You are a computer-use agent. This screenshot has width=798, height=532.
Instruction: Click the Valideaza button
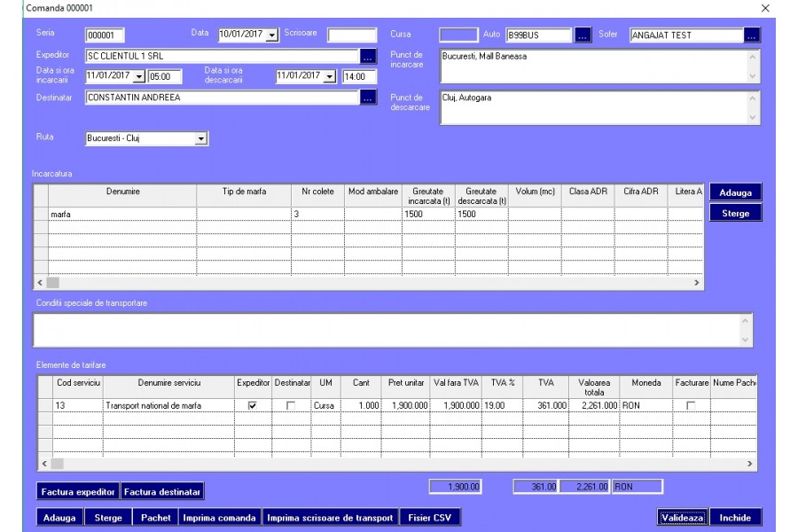(x=683, y=517)
